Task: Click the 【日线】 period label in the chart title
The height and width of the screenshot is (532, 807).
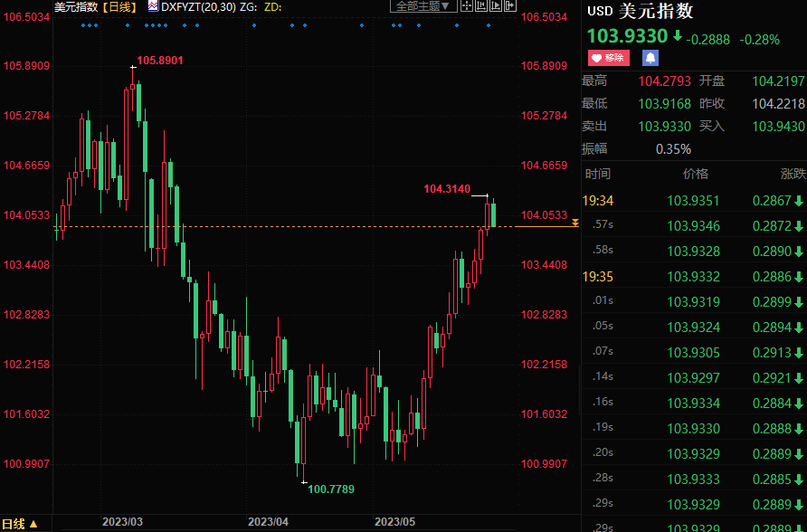Action: coord(119,6)
